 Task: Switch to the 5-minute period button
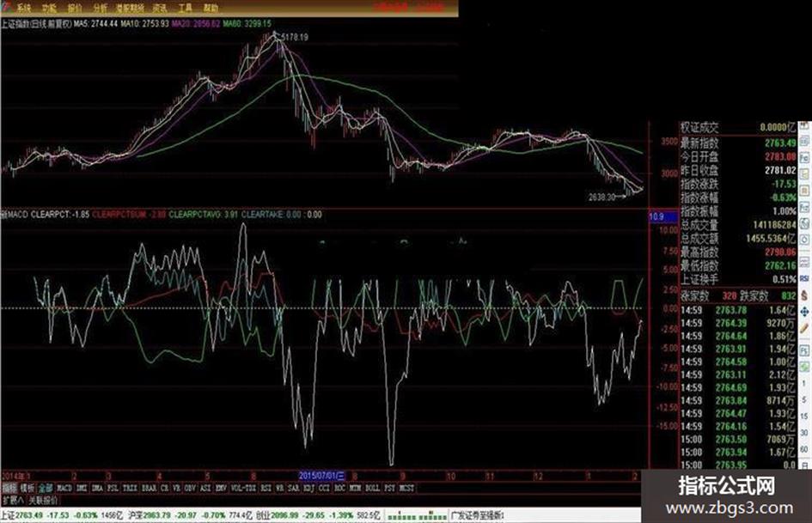(804, 398)
